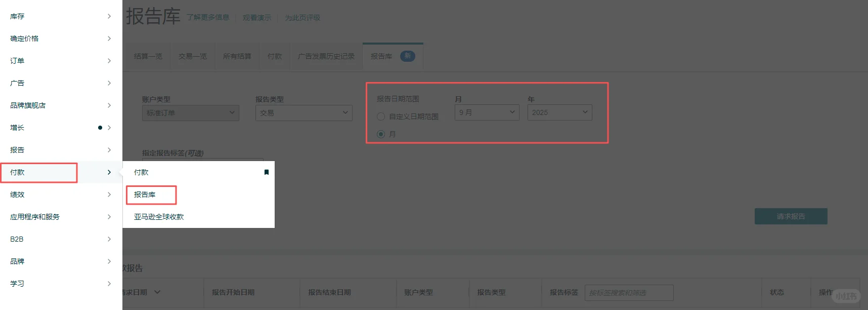The image size is (868, 310).
Task: Select 付款 in the sidebar menu
Action: 61,172
